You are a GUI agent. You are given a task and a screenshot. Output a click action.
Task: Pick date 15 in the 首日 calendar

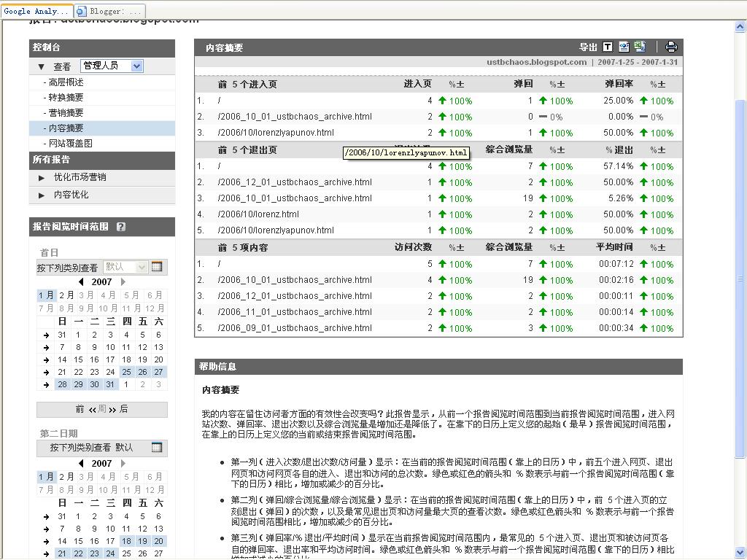coord(78,360)
